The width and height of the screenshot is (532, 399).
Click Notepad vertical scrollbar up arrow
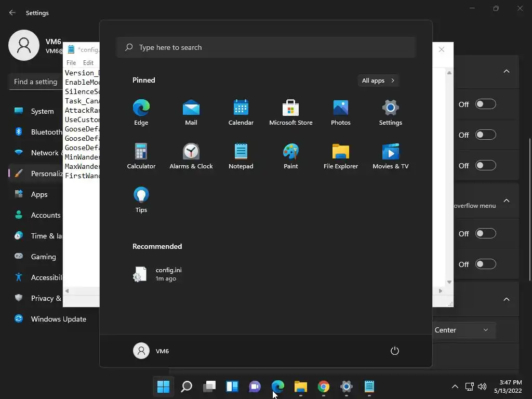coord(449,73)
